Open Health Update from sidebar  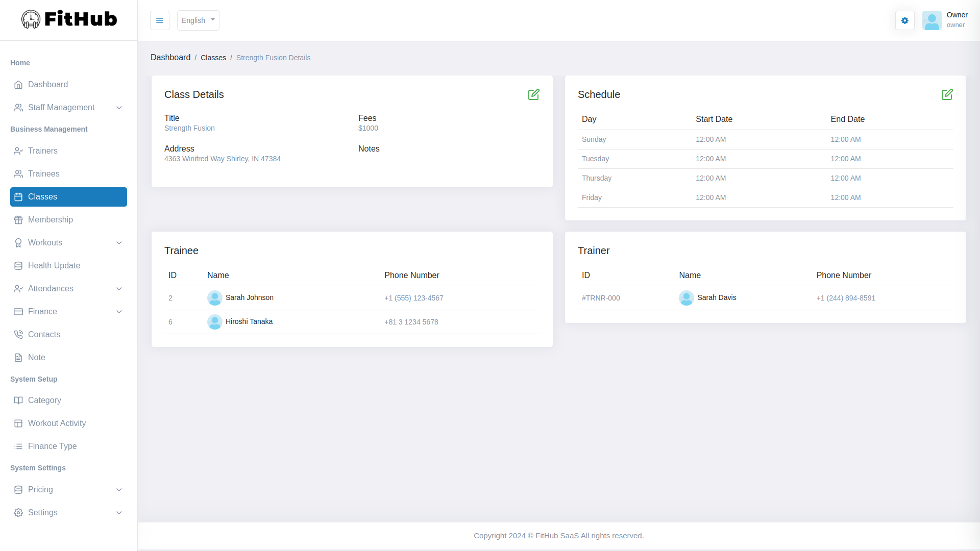coord(54,266)
